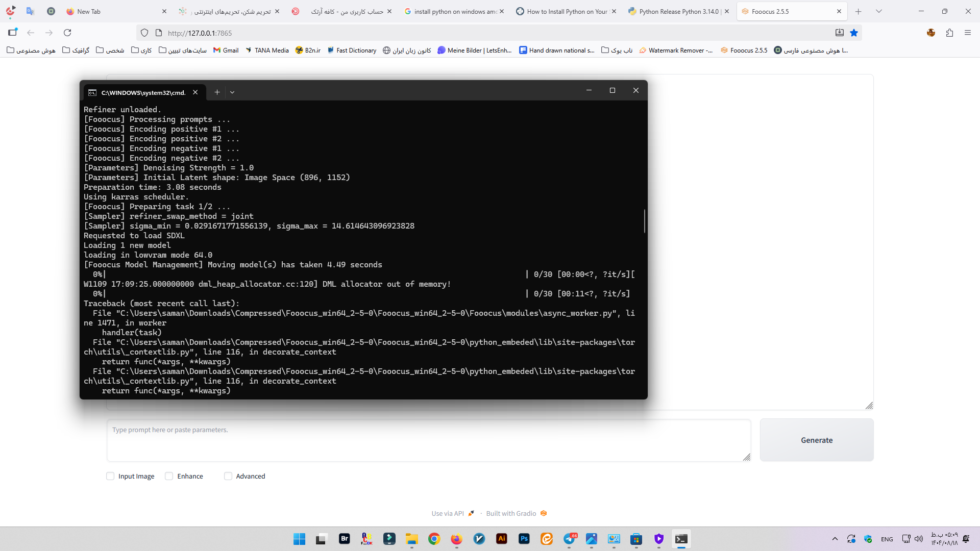Open Adobe Bridge from the taskbar
The width and height of the screenshot is (980, 551).
point(345,539)
